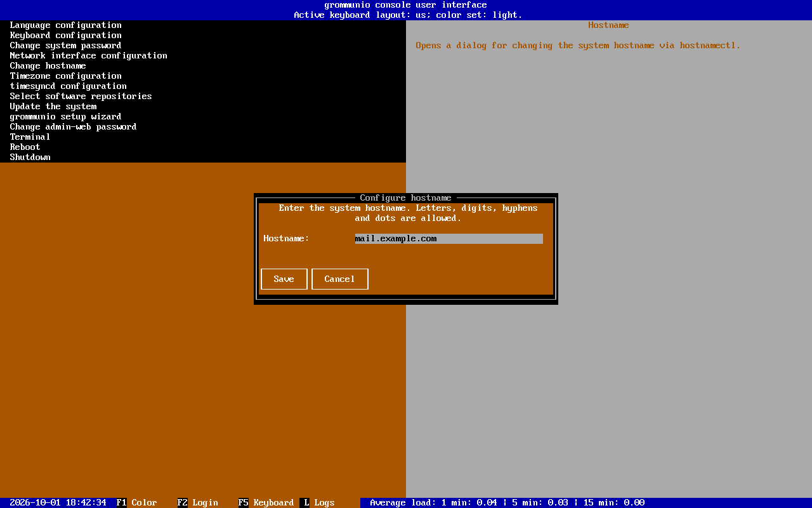Click the dialog instruction text about allowed characters

click(x=408, y=213)
